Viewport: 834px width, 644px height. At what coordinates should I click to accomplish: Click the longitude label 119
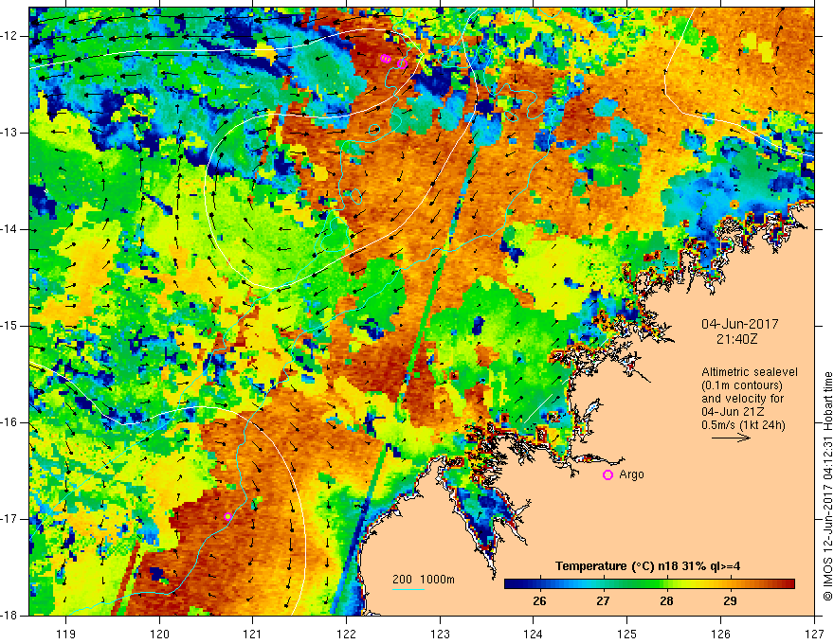point(66,634)
